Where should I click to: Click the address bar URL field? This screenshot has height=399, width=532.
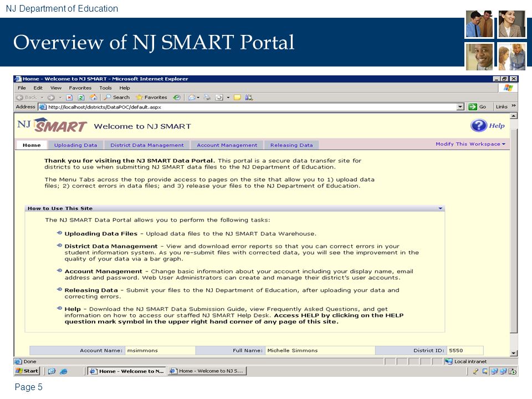point(251,107)
